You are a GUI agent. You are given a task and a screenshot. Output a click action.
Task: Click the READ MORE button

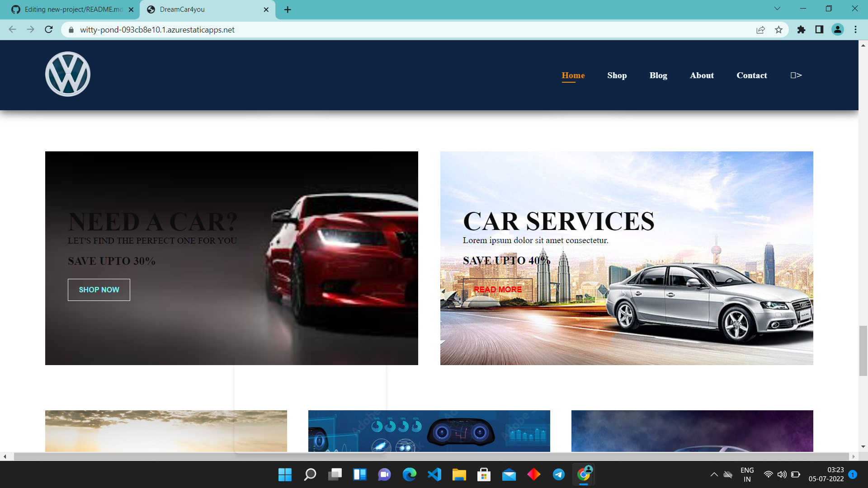pyautogui.click(x=498, y=290)
